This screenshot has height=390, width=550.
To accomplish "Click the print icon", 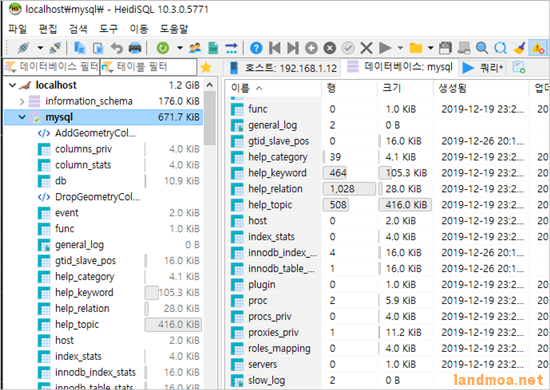I will pos(135,48).
